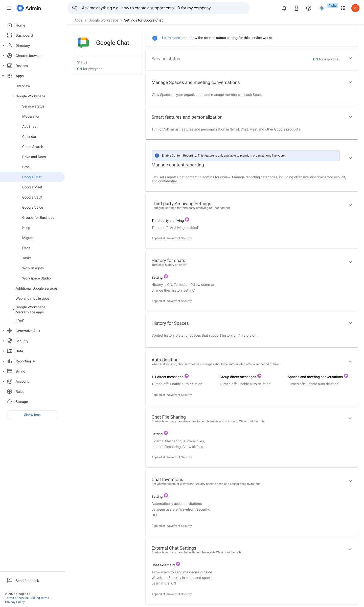
Task: Click the Alpha badge label
Action: pos(332,6)
